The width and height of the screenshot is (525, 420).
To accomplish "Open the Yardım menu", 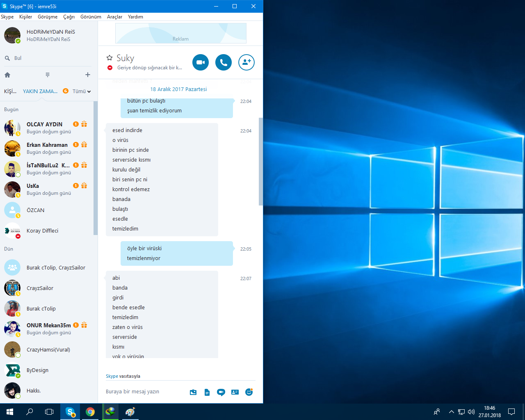I will pos(135,17).
